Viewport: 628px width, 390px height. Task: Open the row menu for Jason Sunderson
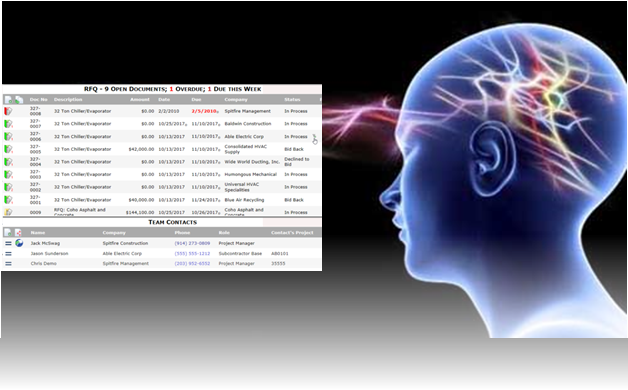(x=8, y=253)
